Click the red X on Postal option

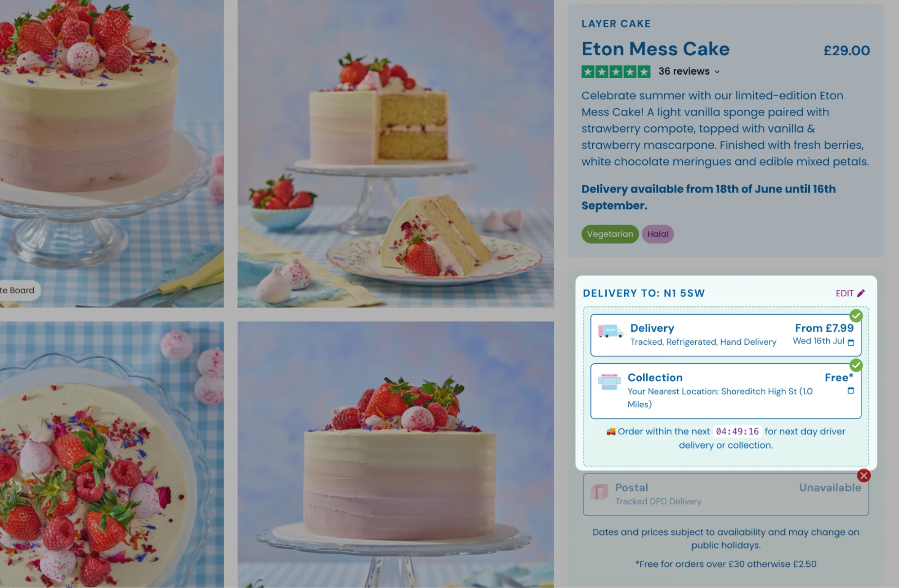click(x=863, y=476)
